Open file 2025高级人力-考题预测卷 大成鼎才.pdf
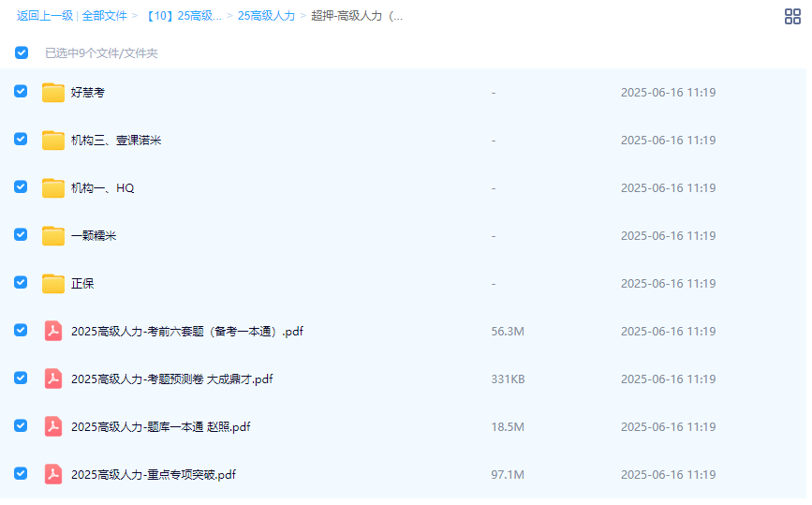812x505 pixels. pyautogui.click(x=172, y=379)
